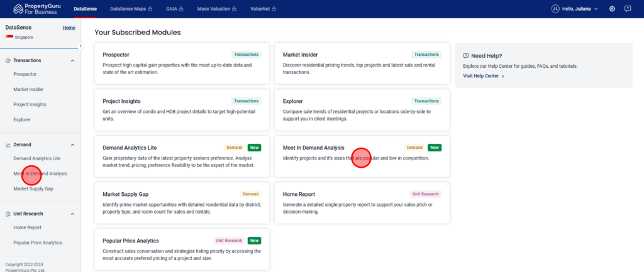The height and width of the screenshot is (272, 644).
Task: Click the Singapore flag icon
Action: click(x=9, y=37)
